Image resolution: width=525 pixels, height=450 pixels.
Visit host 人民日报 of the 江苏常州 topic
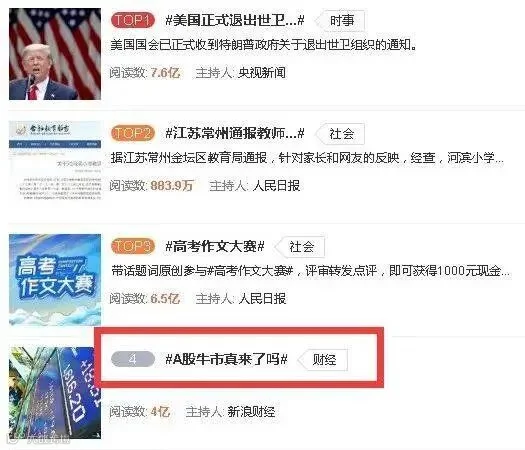click(276, 185)
